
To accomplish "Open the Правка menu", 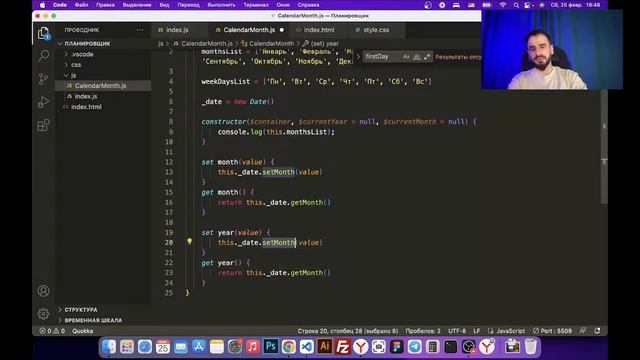I will click(105, 5).
